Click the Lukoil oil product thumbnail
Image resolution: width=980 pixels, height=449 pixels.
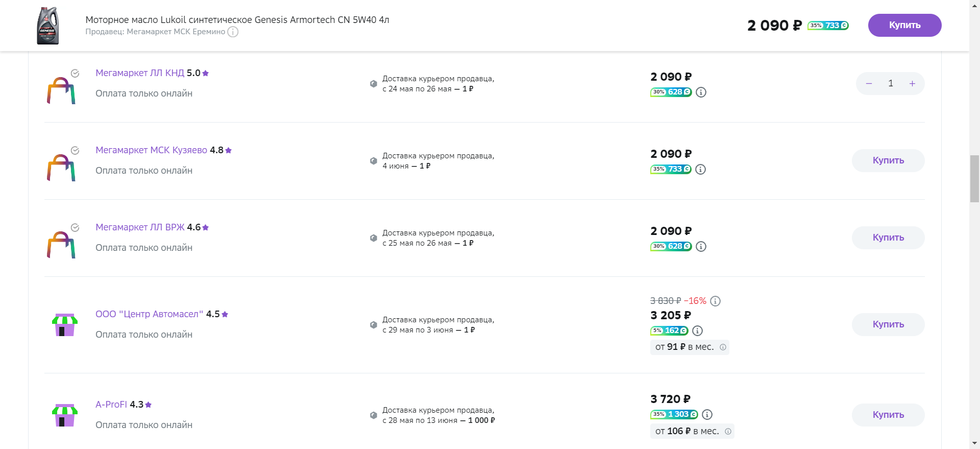(x=48, y=26)
